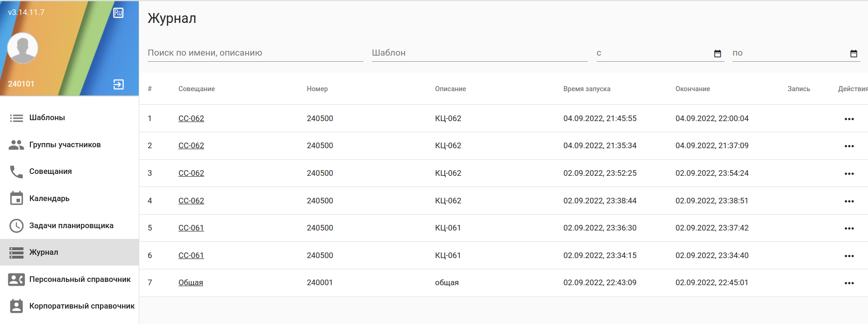Switch language with the Ru icon

tap(118, 13)
